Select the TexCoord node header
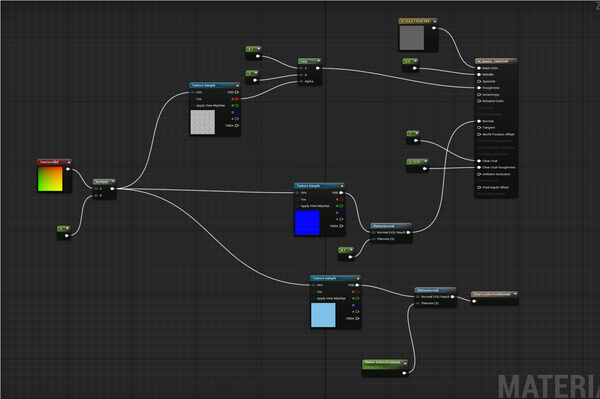This screenshot has width=600, height=399. [x=54, y=162]
